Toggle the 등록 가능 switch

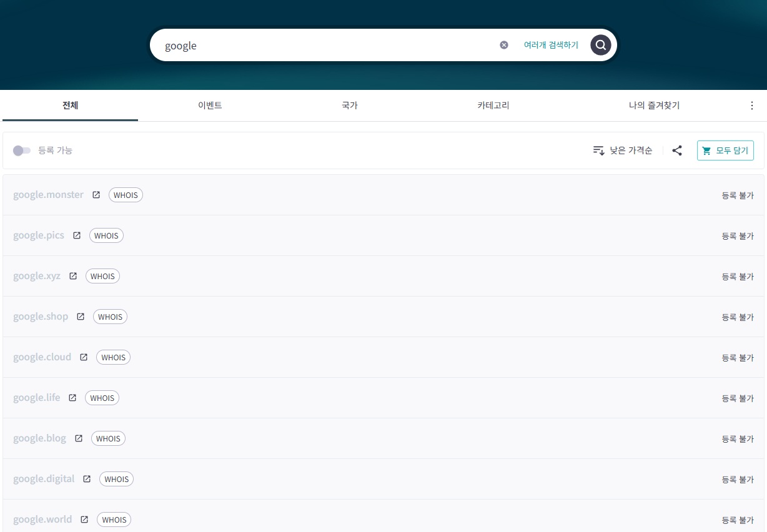22,150
